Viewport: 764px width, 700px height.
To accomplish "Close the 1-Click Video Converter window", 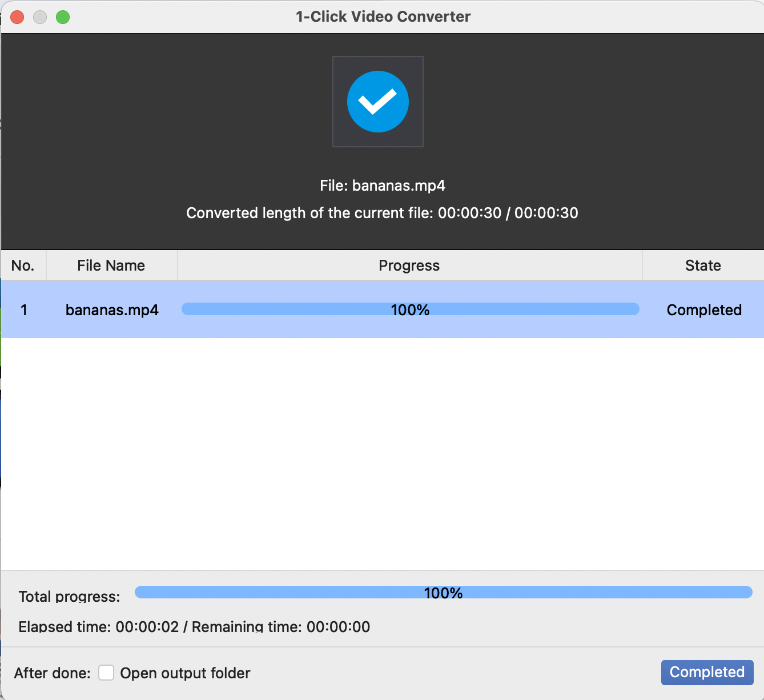I will (x=18, y=17).
